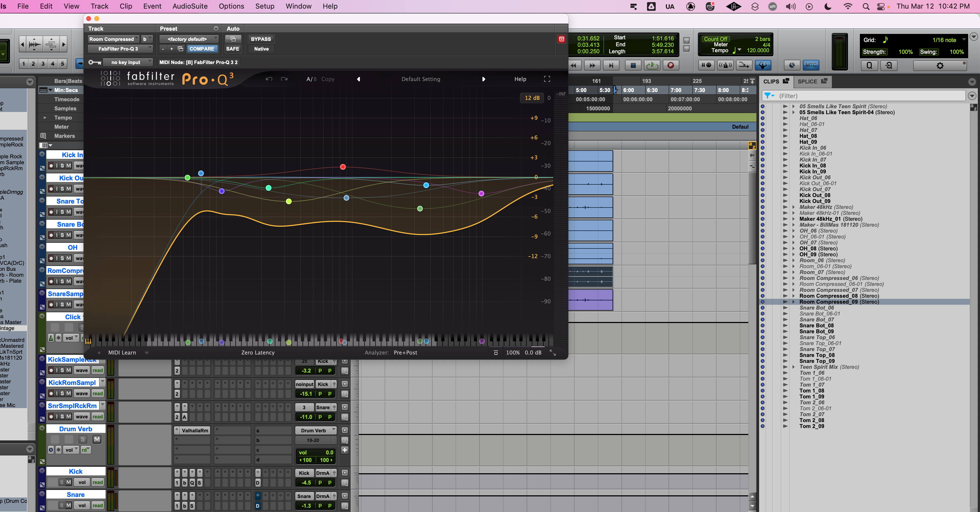980x512 pixels.
Task: Solo the OH track
Action: point(62,258)
